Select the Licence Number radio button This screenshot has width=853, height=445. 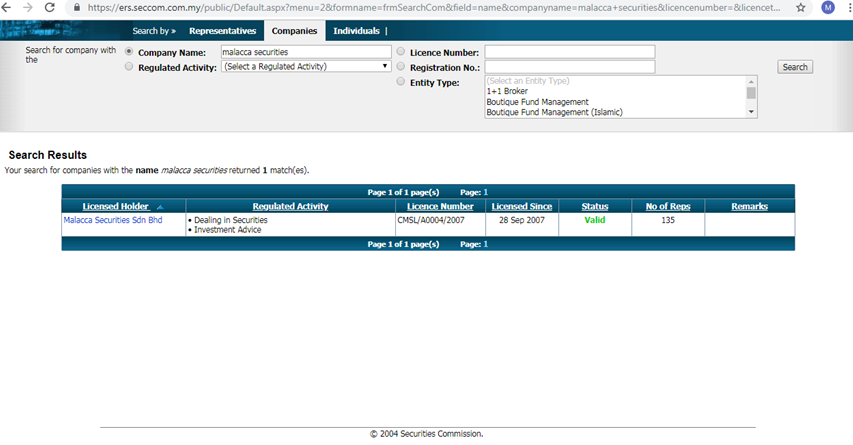point(401,52)
